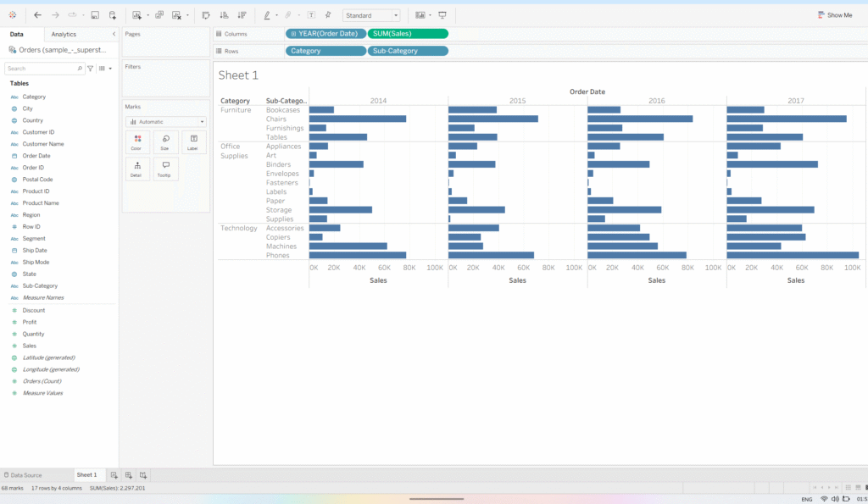This screenshot has width=868, height=504.
Task: Click the Swap Rows and Columns icon
Action: pyautogui.click(x=206, y=15)
